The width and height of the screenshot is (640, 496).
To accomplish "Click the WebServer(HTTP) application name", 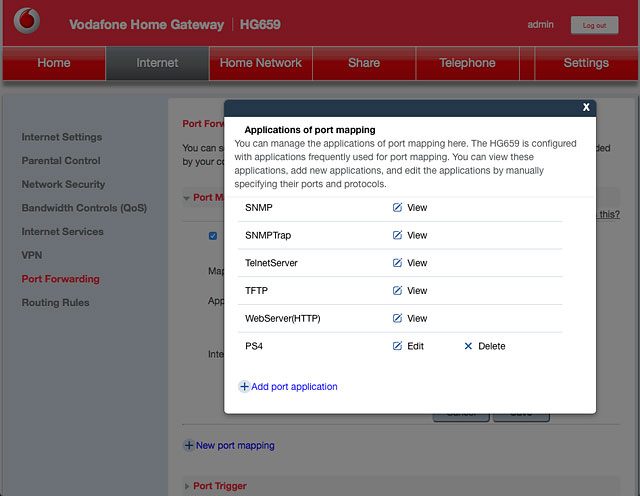I will click(x=282, y=318).
